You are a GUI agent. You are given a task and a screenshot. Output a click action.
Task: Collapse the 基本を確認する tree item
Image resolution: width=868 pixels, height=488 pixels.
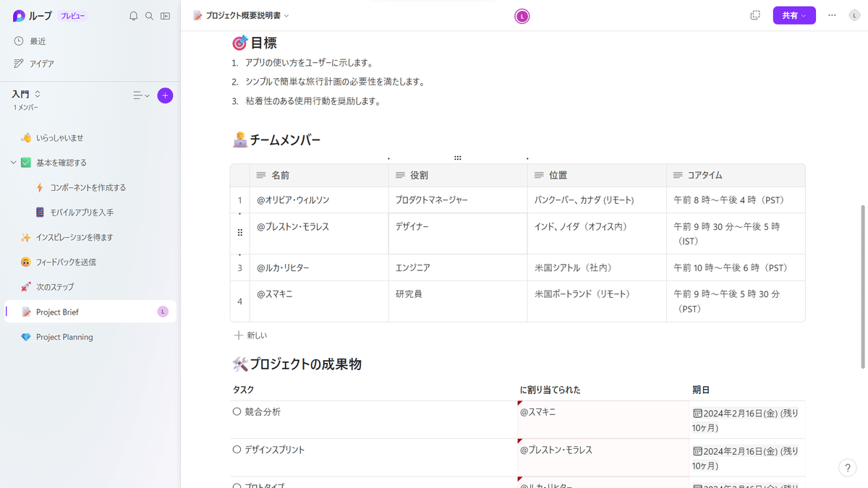13,163
